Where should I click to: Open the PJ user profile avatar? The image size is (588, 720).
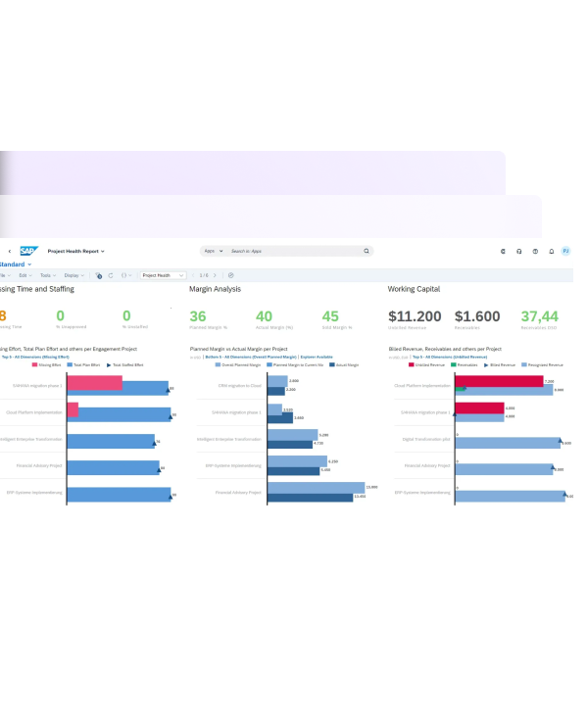coord(565,251)
